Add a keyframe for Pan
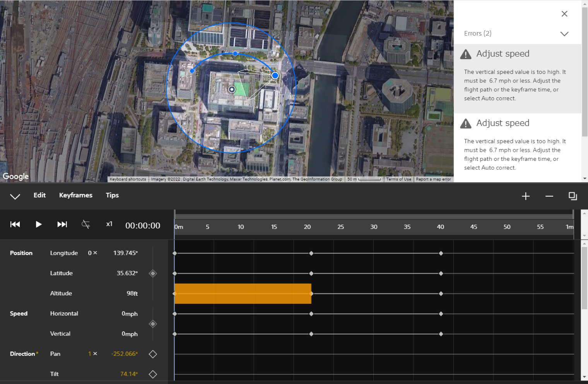588x384 pixels. pos(153,354)
